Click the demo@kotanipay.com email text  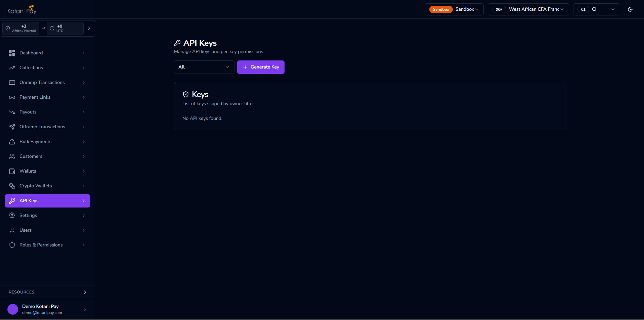click(42, 313)
